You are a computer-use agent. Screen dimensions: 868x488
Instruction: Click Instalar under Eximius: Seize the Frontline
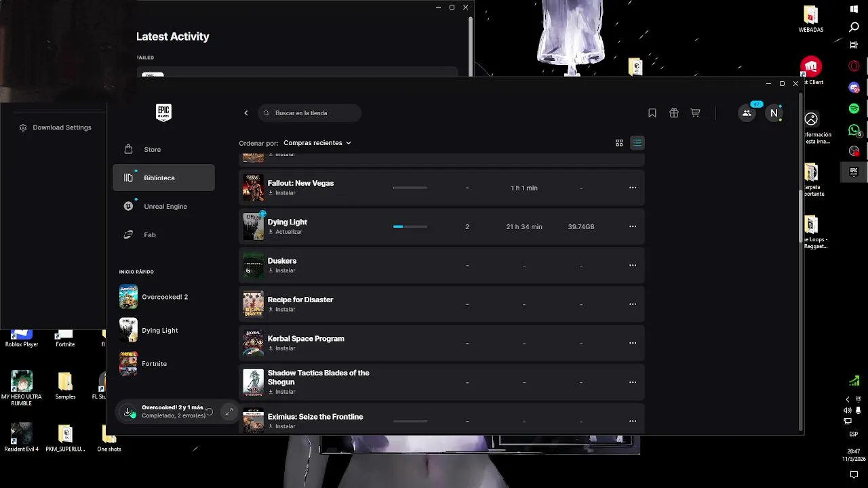(282, 426)
